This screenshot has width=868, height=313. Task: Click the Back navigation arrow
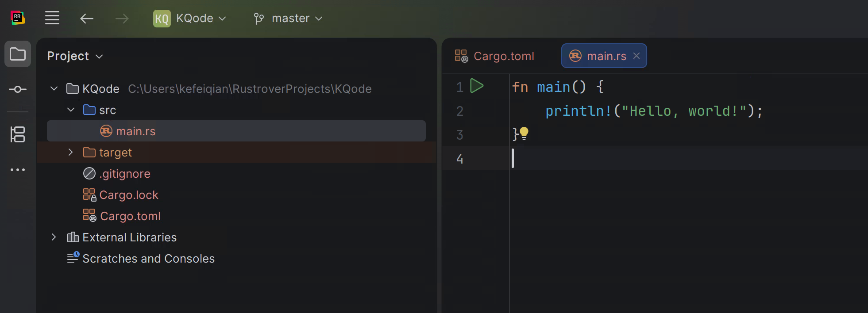coord(87,19)
